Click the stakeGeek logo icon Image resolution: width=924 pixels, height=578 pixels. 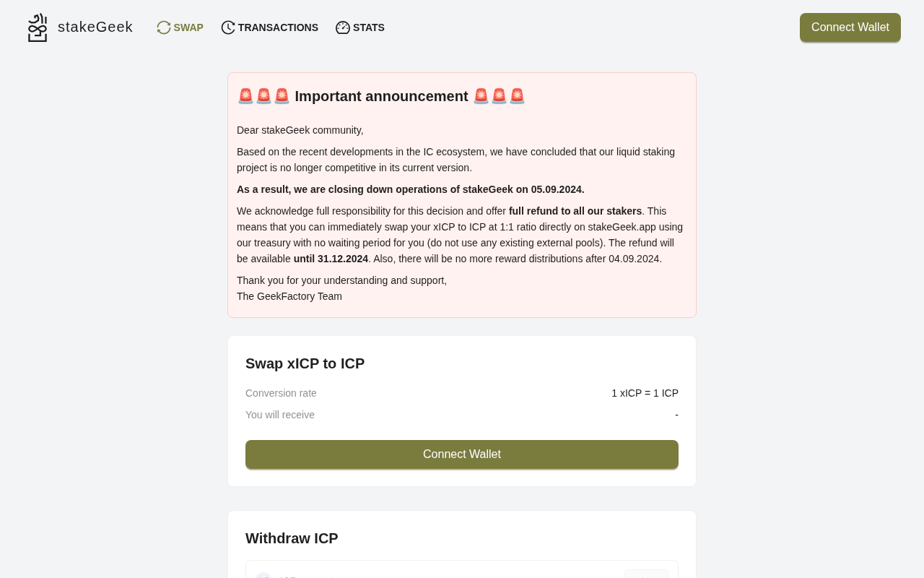tap(38, 27)
